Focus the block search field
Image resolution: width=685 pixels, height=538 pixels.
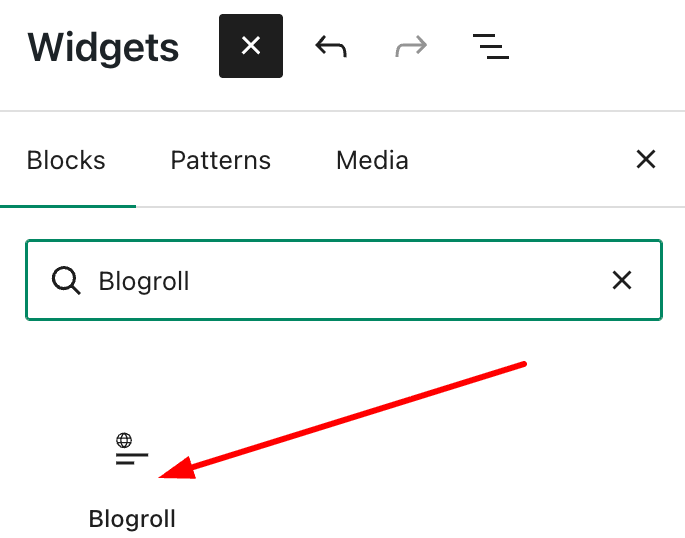[340, 281]
